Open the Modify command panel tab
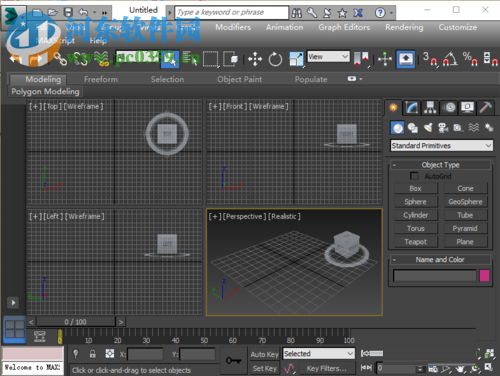The image size is (500, 376). pyautogui.click(x=412, y=108)
